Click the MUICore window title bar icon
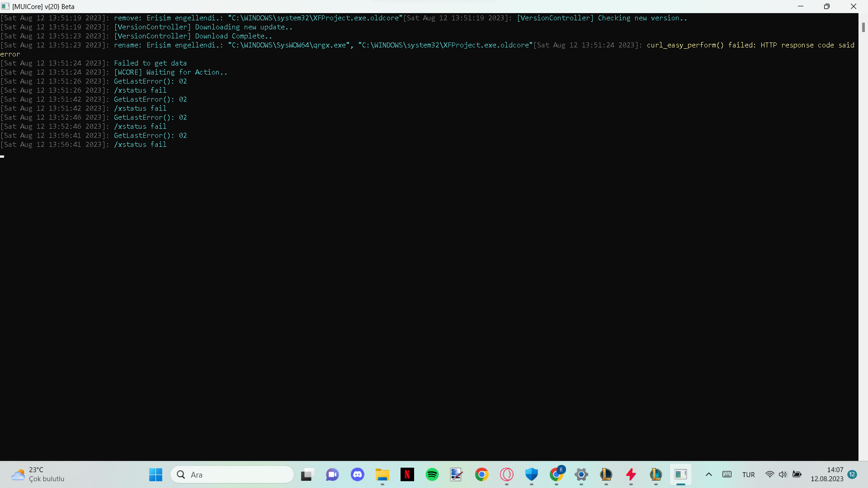Viewport: 868px width, 488px height. [x=5, y=6]
